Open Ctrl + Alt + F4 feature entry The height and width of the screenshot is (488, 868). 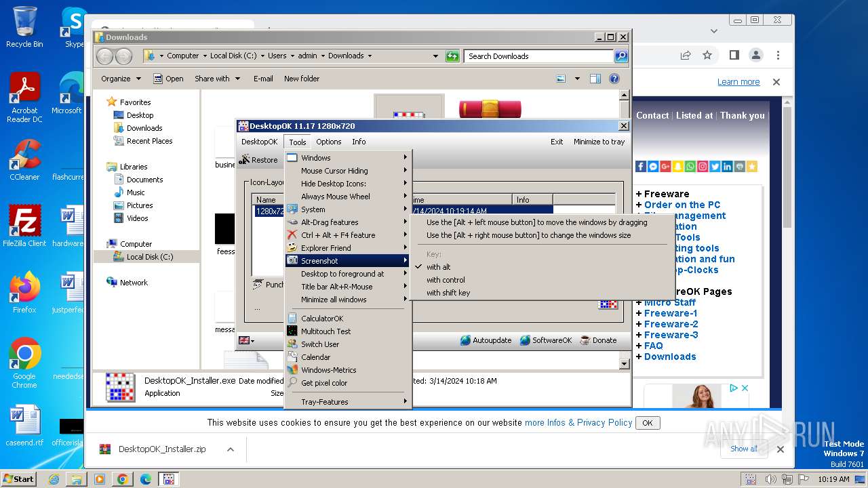tap(348, 235)
